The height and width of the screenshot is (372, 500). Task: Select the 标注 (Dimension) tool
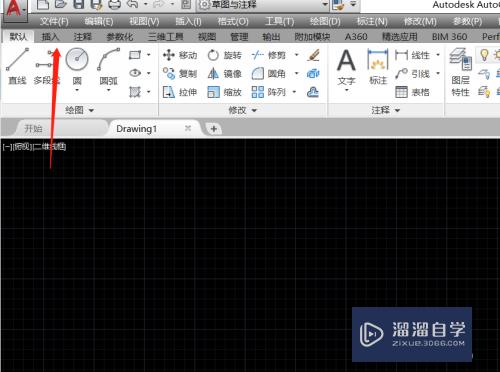point(378,67)
